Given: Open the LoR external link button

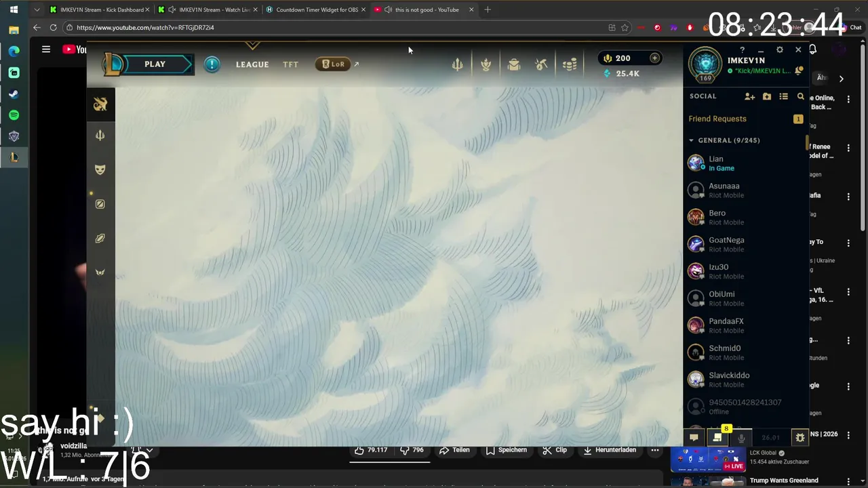Looking at the screenshot, I should [336, 64].
